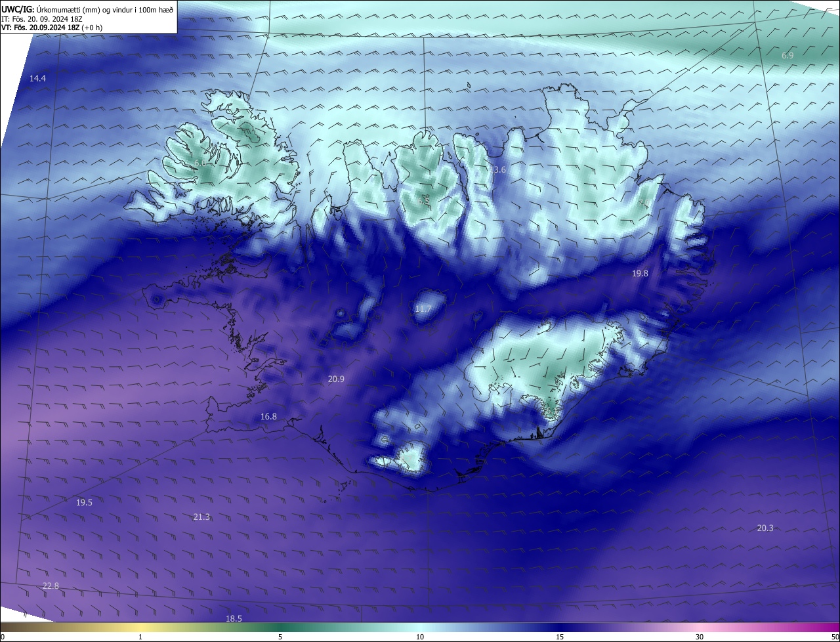
Task: Click the '50' tick label on the color scale
Action: (835, 637)
